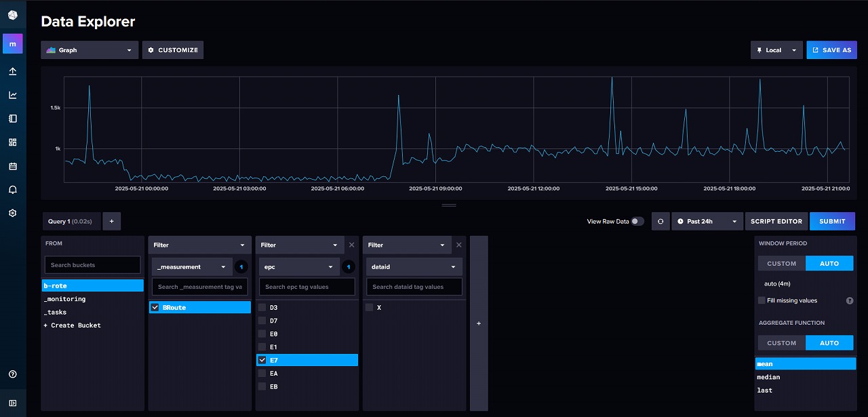This screenshot has width=868, height=417.
Task: Remove the dataid filter with X
Action: coord(458,245)
